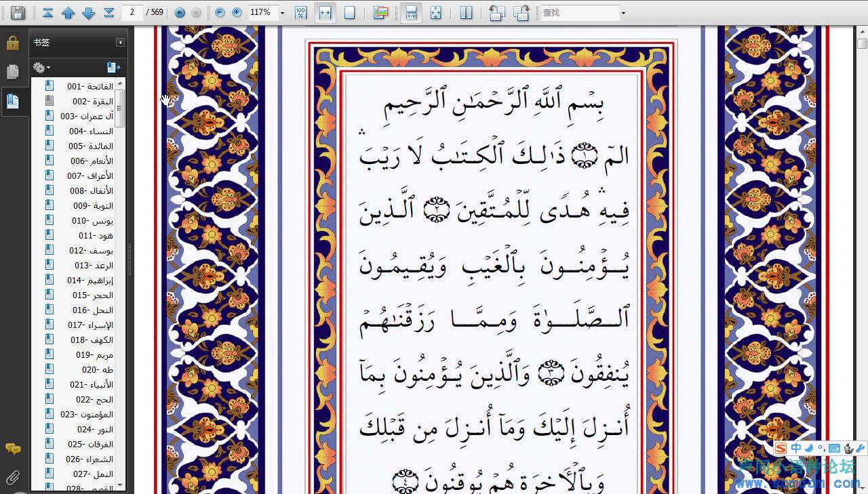Open bookmark 003 آل عمران

87,117
